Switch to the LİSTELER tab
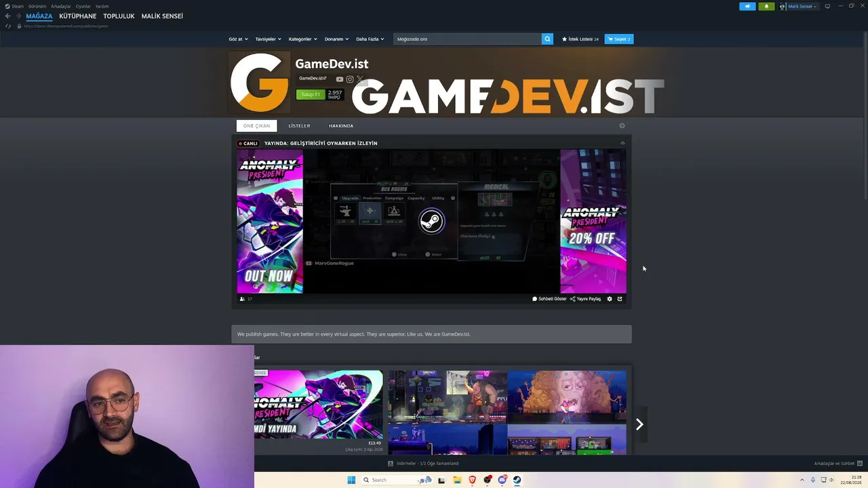 click(x=299, y=126)
